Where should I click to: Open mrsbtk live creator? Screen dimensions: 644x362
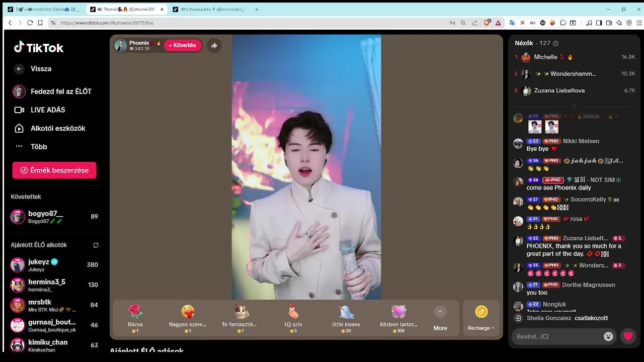pos(54,305)
